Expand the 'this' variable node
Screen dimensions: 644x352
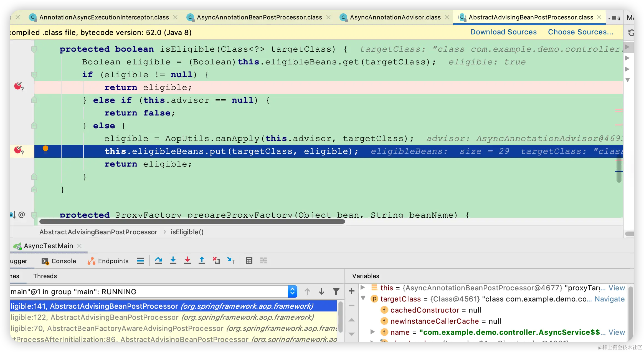[x=362, y=287]
